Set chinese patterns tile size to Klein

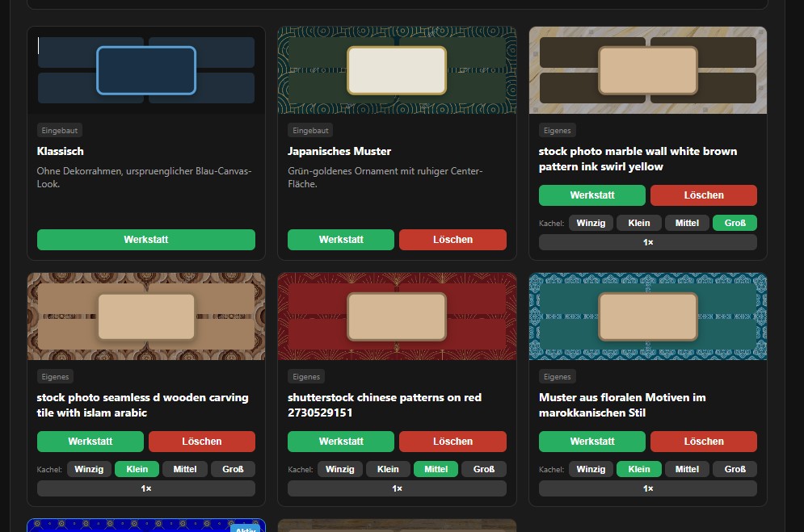pos(388,470)
